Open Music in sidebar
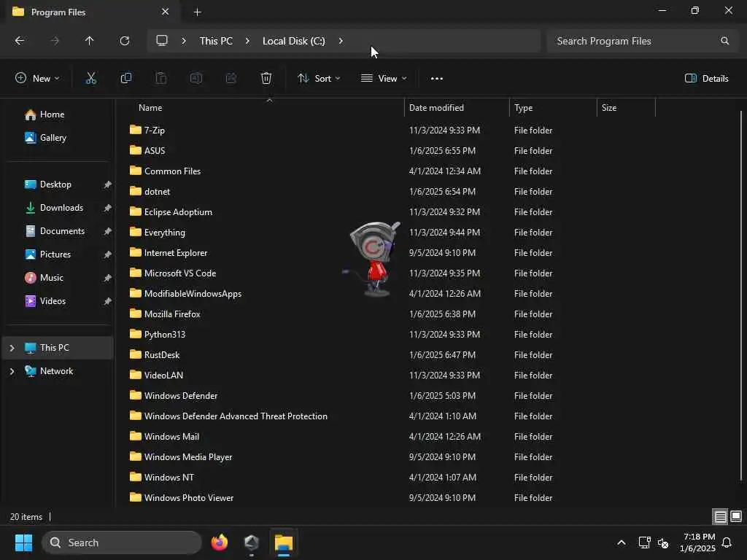 click(x=52, y=278)
